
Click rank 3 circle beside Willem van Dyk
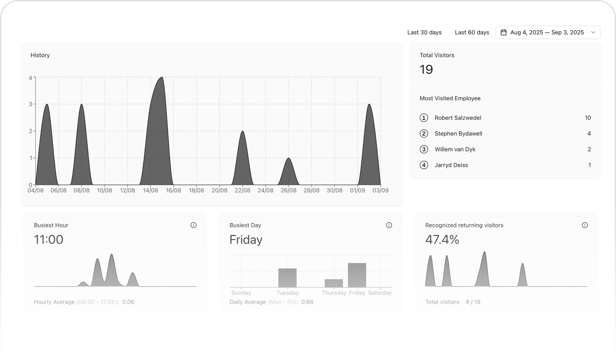pos(424,149)
